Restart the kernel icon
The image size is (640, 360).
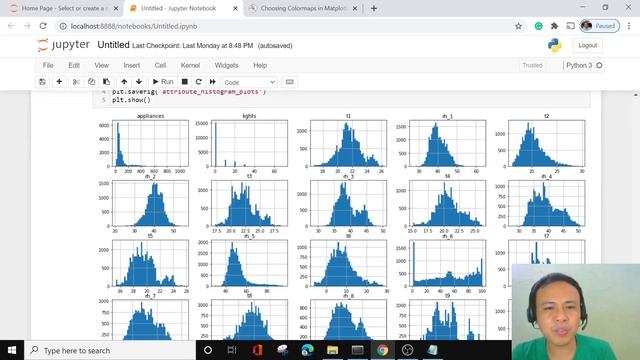pyautogui.click(x=199, y=82)
